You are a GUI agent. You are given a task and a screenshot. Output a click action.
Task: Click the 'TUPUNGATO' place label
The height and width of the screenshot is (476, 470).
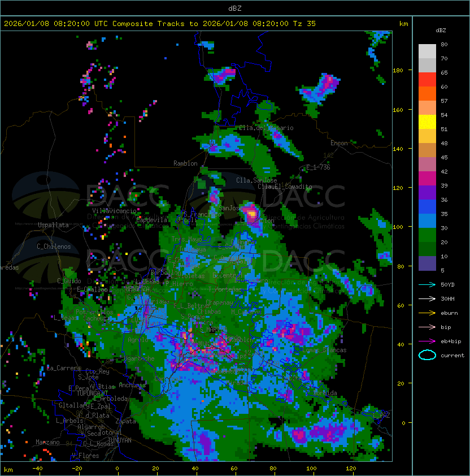[92, 393]
